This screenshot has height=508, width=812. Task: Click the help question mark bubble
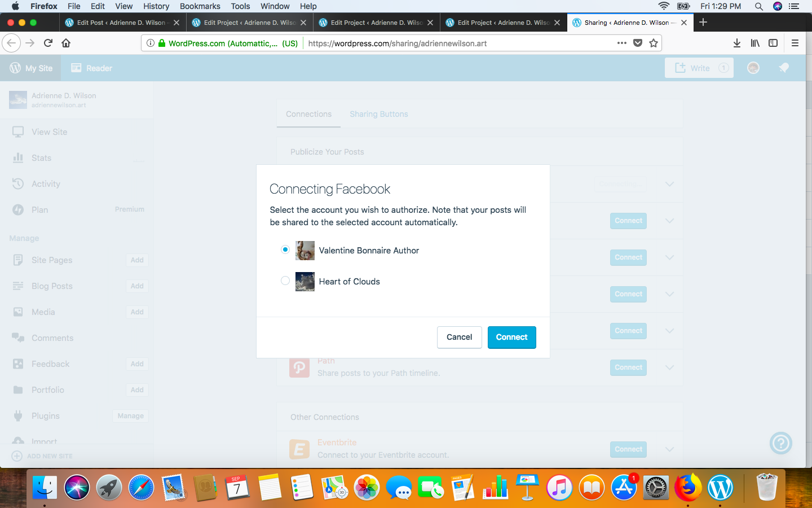(780, 443)
